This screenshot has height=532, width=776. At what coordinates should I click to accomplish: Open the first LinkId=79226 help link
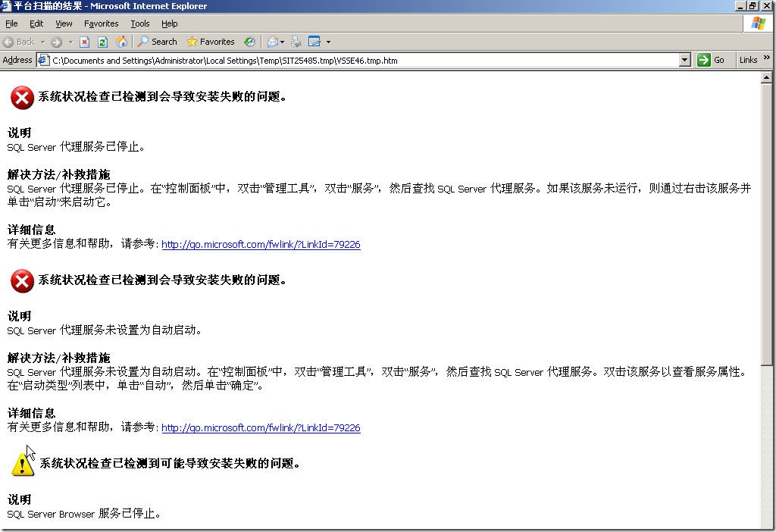point(261,245)
